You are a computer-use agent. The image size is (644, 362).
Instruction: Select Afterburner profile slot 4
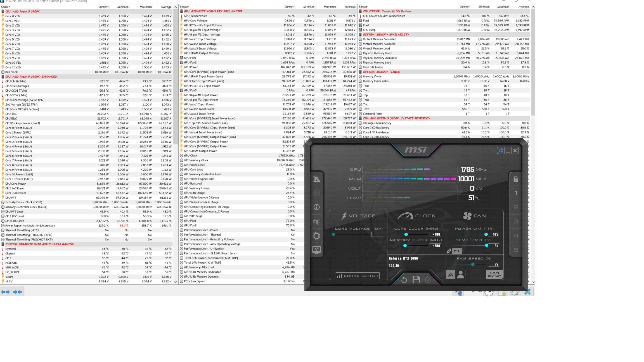(516, 236)
